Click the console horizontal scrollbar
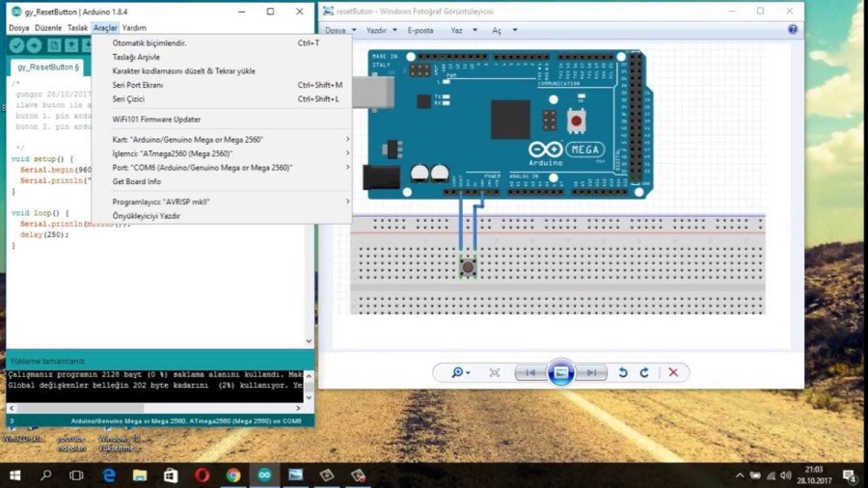The height and width of the screenshot is (488, 868). tap(80, 408)
